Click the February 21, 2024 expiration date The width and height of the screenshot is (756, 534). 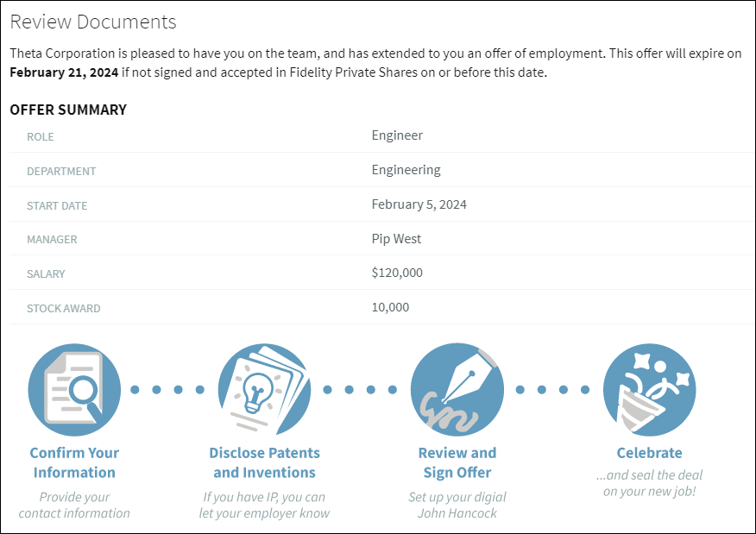click(x=62, y=72)
